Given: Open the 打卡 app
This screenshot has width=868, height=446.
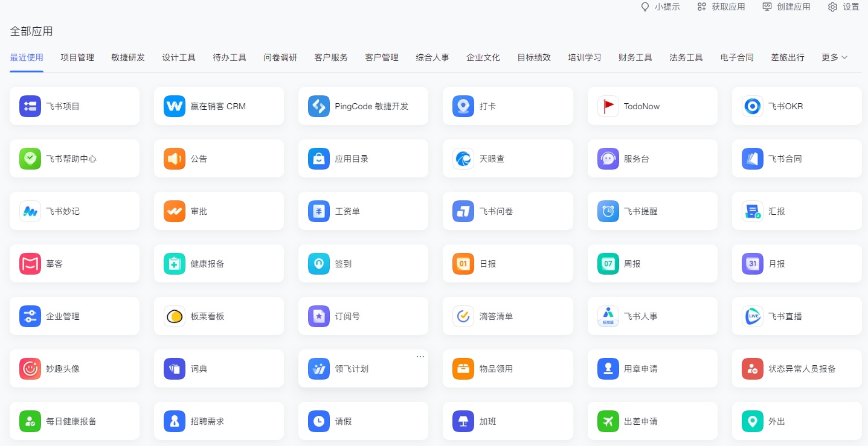Looking at the screenshot, I should pos(507,106).
